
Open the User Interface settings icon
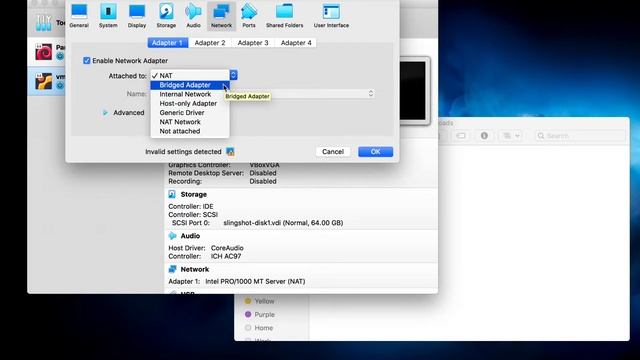click(331, 16)
